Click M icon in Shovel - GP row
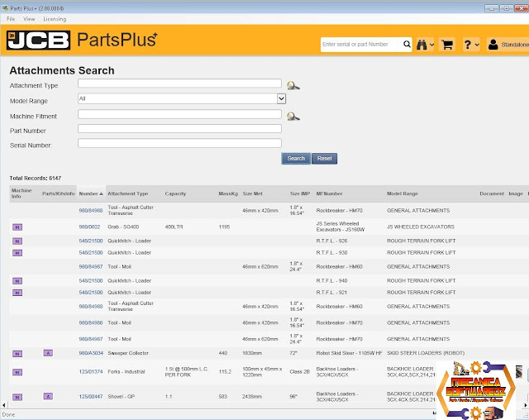 tap(17, 397)
